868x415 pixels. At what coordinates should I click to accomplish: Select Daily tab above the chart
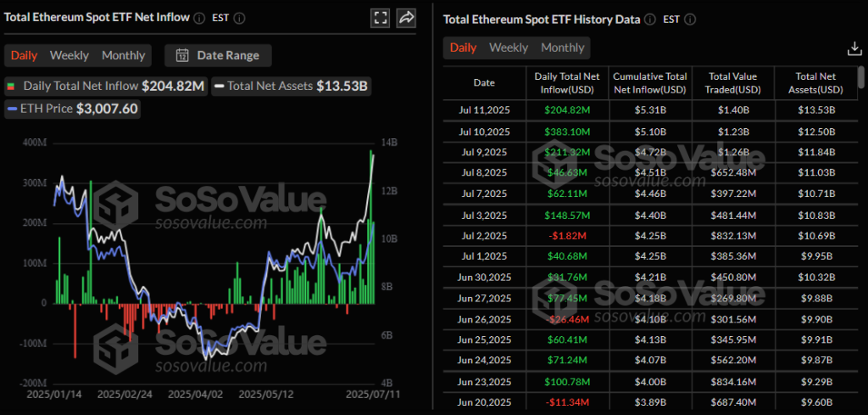tap(24, 56)
